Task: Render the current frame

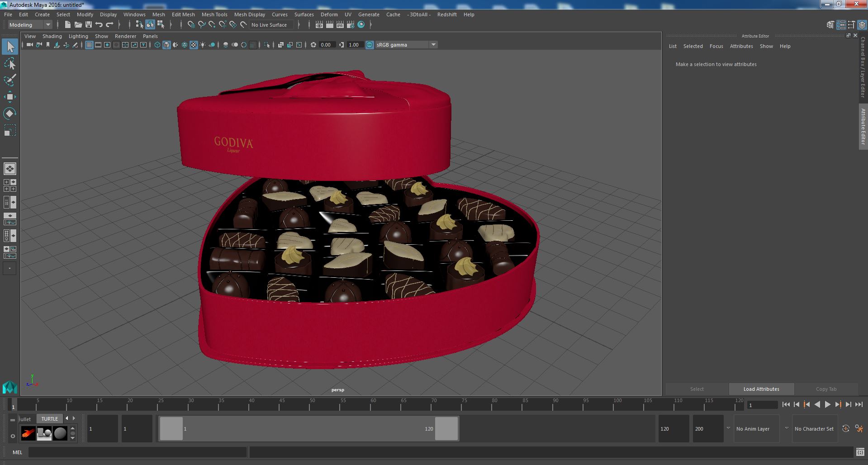Action: [x=330, y=25]
